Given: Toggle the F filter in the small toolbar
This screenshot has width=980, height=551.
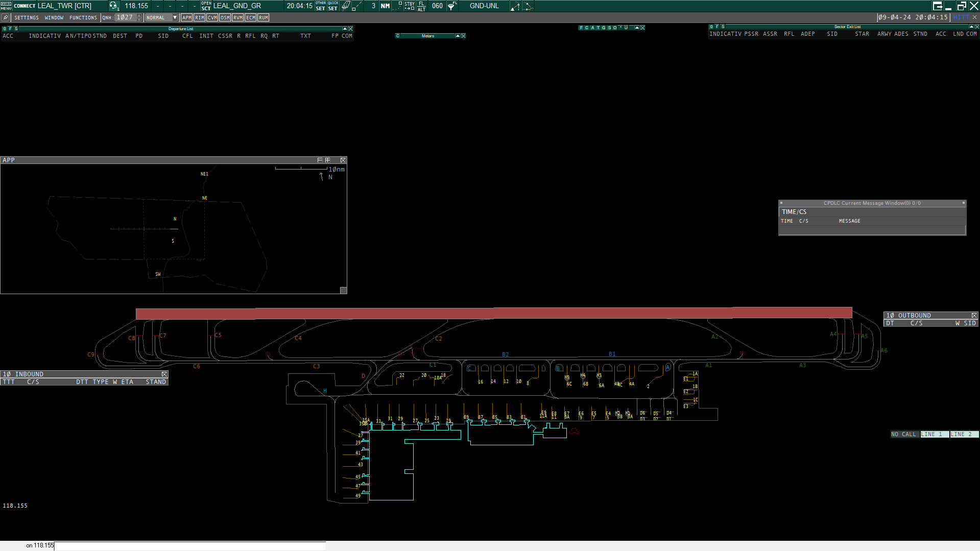Looking at the screenshot, I should [581, 28].
